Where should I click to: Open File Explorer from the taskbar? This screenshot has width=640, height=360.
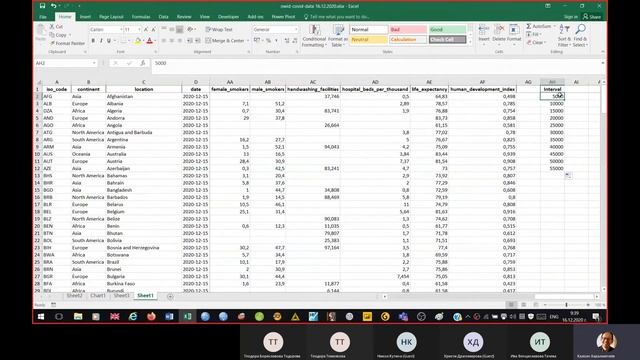78,316
